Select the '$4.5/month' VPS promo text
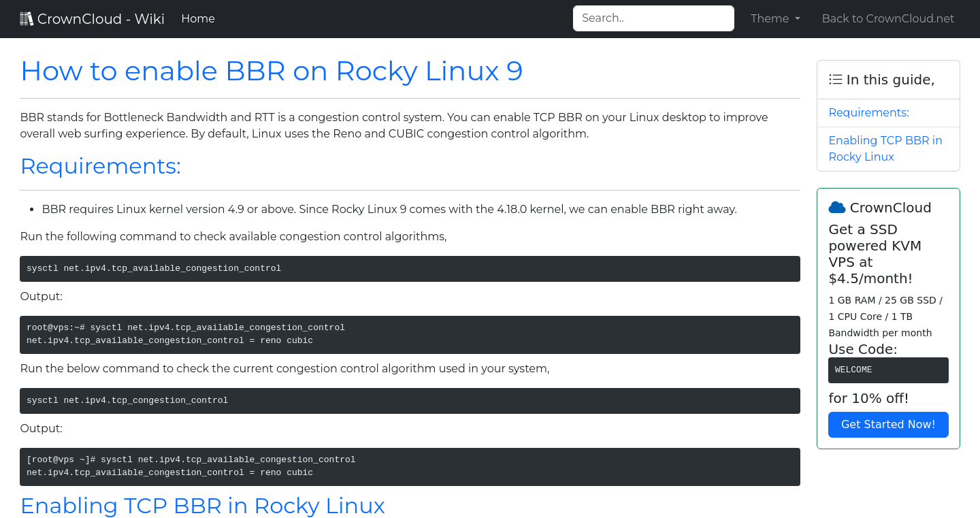 (x=870, y=278)
